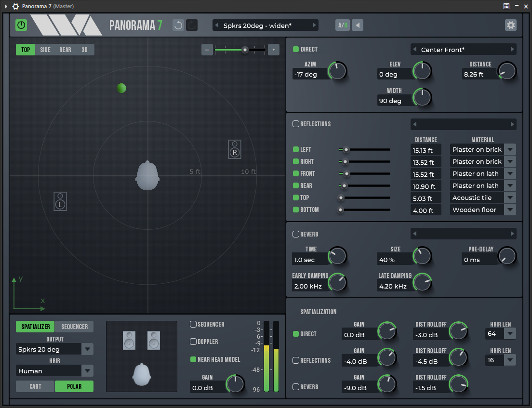The image size is (532, 408).
Task: Toggle the plugin power button
Action: click(x=21, y=25)
